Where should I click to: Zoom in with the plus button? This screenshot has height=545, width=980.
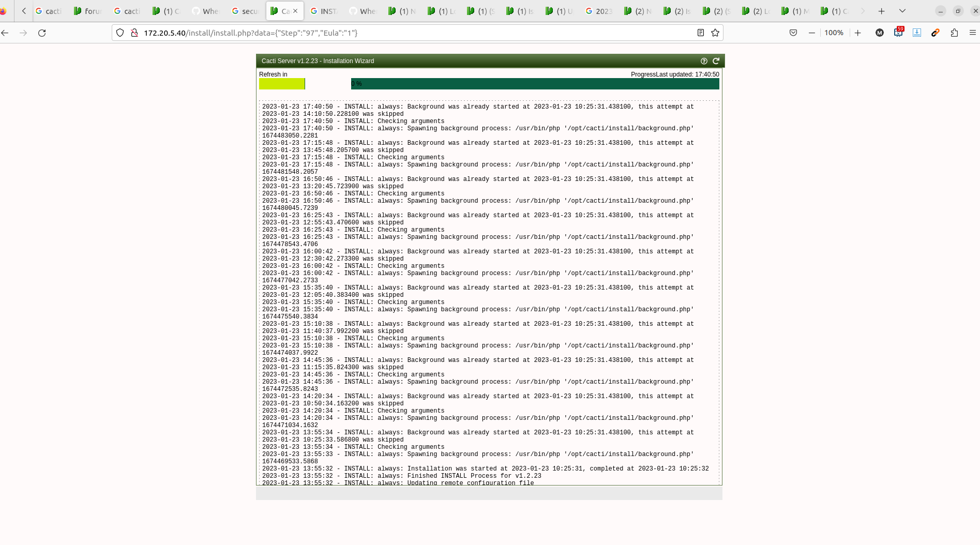858,33
